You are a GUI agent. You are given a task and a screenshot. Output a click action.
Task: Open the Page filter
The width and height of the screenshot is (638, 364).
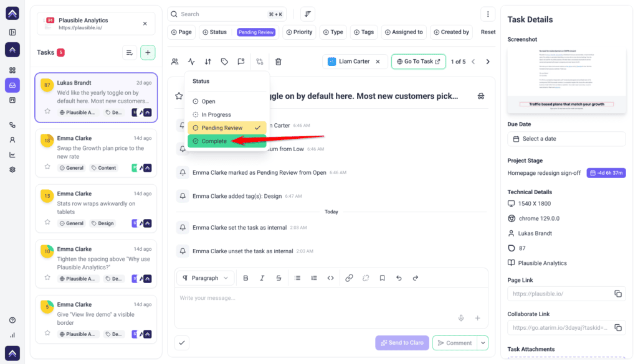(181, 32)
